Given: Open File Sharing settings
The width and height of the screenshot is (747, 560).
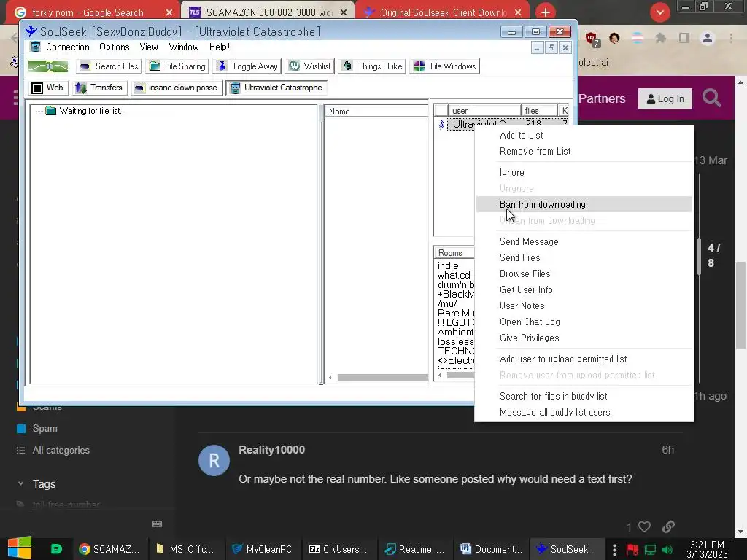Looking at the screenshot, I should (x=178, y=66).
